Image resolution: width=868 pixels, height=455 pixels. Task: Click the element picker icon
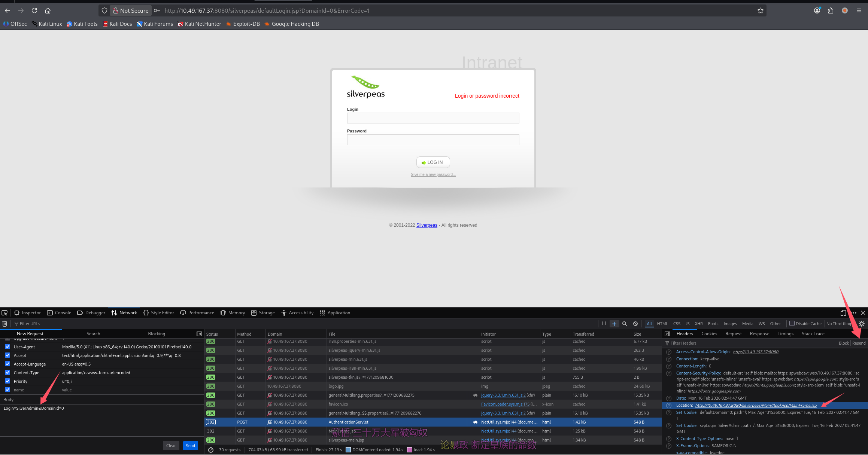tap(5, 313)
